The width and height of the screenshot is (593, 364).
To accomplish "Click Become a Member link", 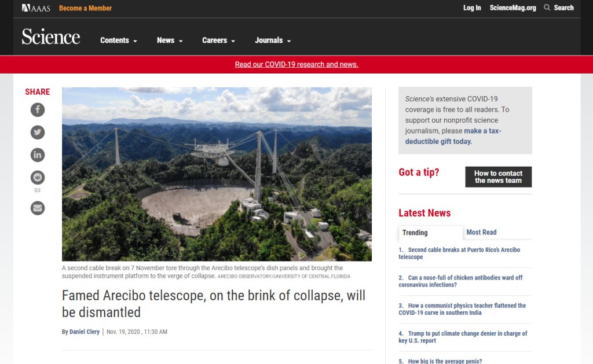I will pyautogui.click(x=86, y=8).
